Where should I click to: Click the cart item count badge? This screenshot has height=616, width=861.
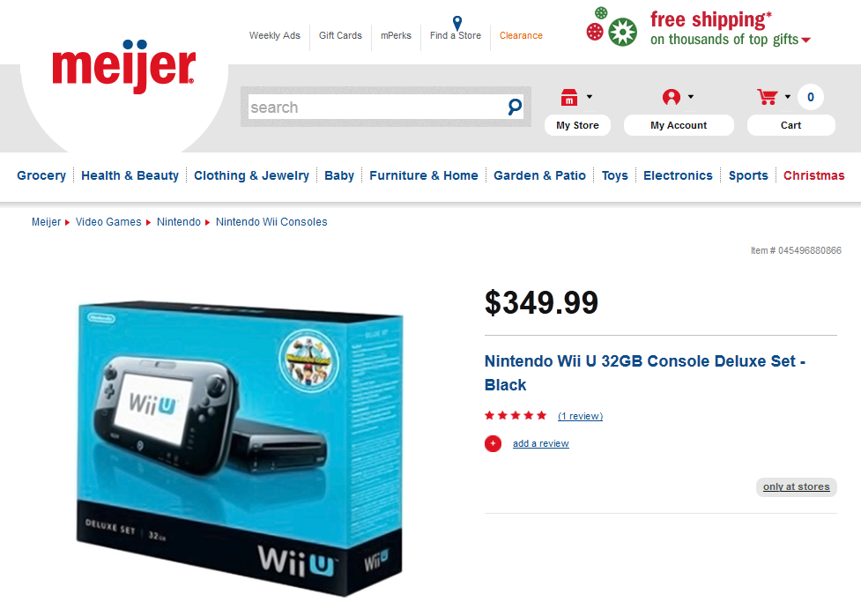(811, 97)
